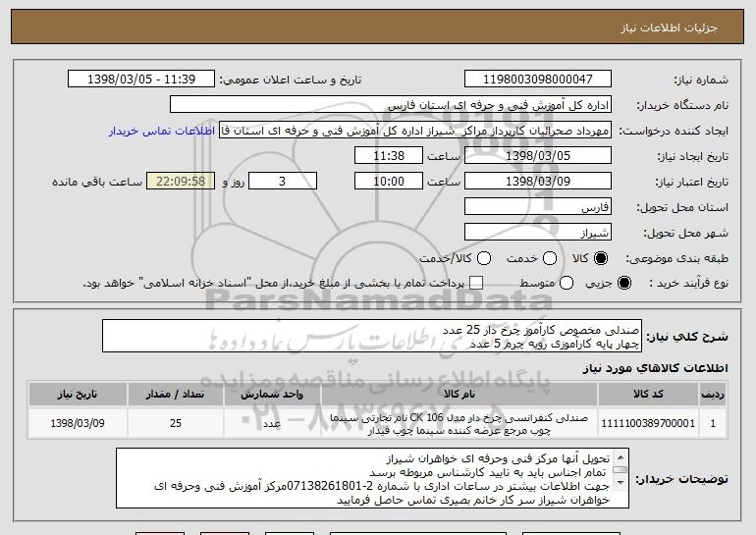Click the صندلی کنفرانسی product name cell
Image resolution: width=756 pixels, height=535 pixels.
[459, 424]
